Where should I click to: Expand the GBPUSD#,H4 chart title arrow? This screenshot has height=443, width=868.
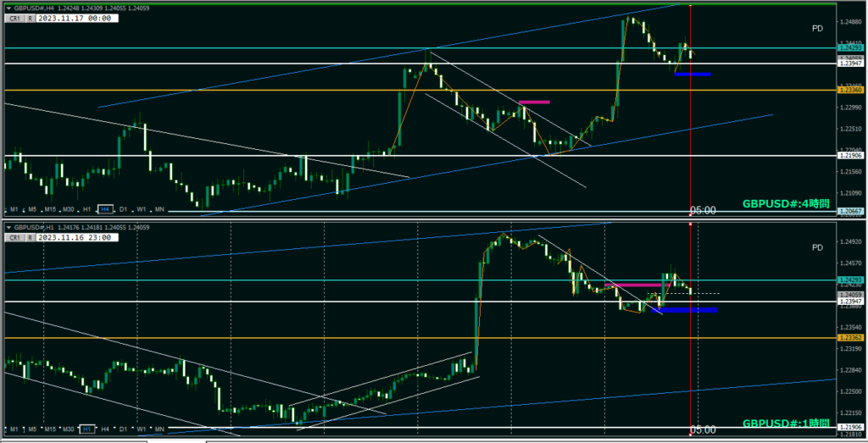(8, 8)
